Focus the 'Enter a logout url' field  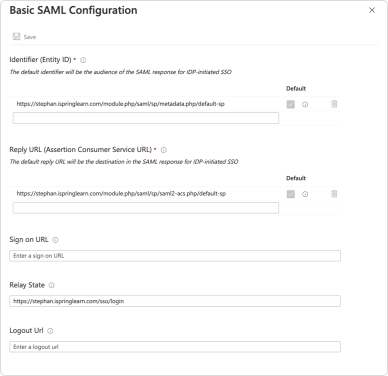[175, 347]
